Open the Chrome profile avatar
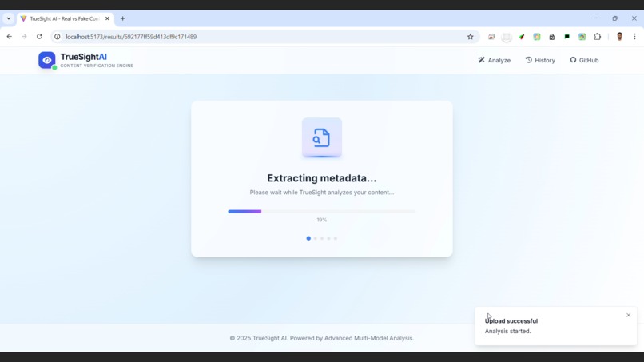Screen dimensions: 644x362 pyautogui.click(x=619, y=37)
